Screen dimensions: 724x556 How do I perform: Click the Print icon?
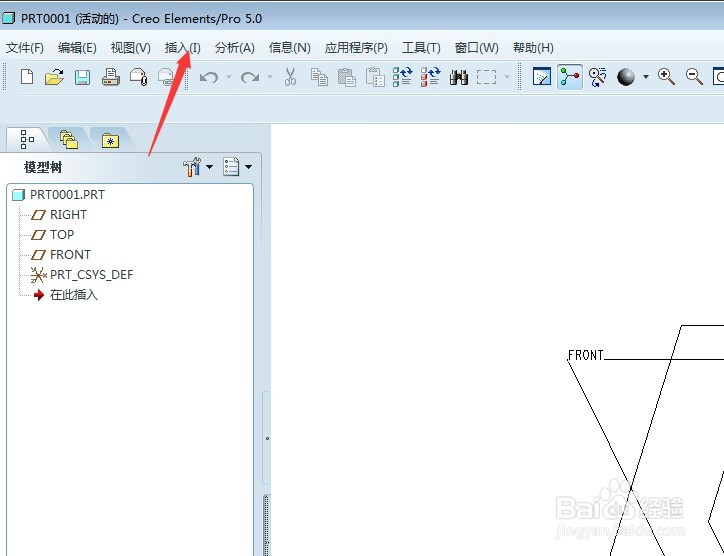(110, 77)
